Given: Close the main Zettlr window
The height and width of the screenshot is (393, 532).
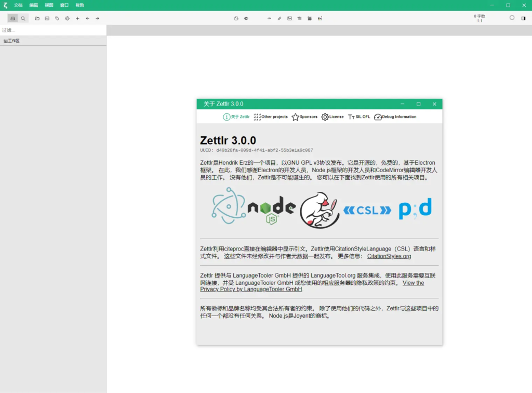Looking at the screenshot, I should [524, 5].
